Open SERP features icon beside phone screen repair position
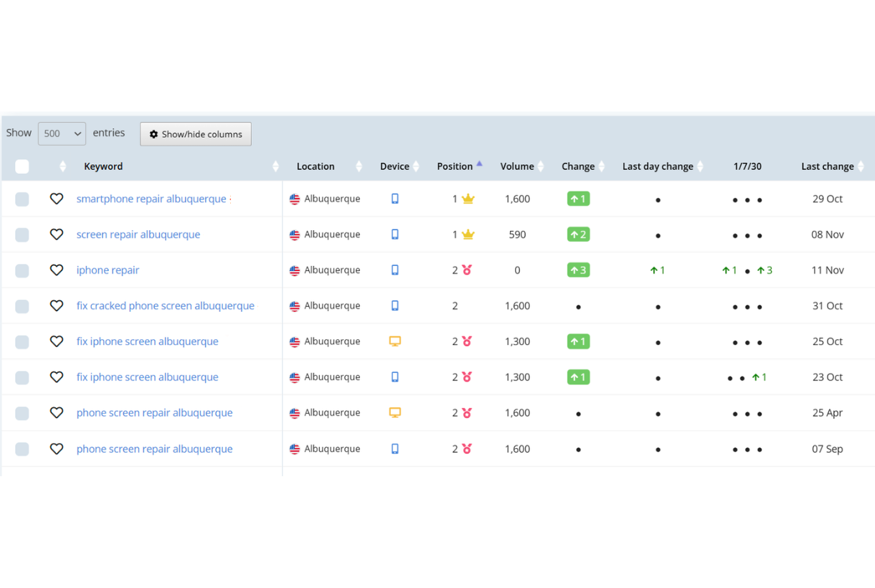Screen dimensions: 875x588 (x=467, y=412)
